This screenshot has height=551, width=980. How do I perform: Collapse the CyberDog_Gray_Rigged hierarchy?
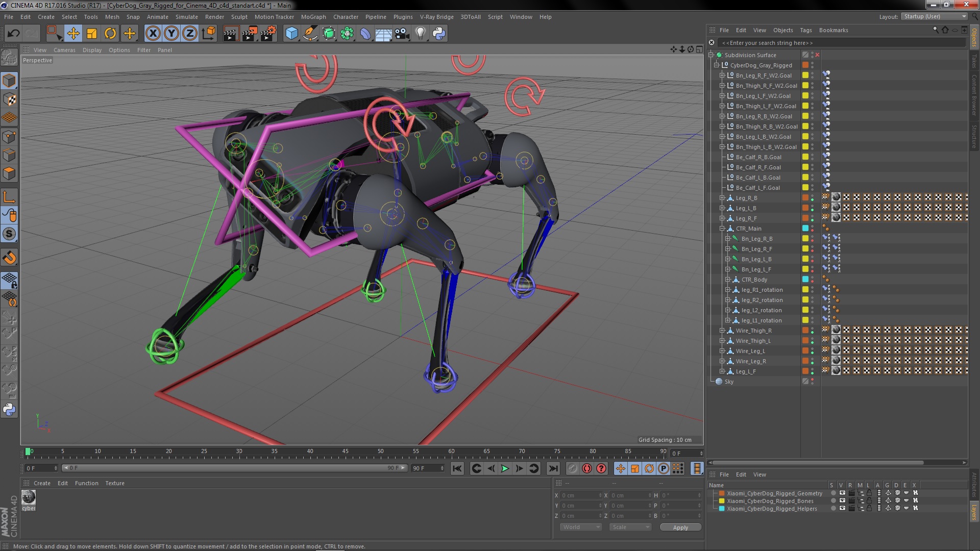pos(717,65)
